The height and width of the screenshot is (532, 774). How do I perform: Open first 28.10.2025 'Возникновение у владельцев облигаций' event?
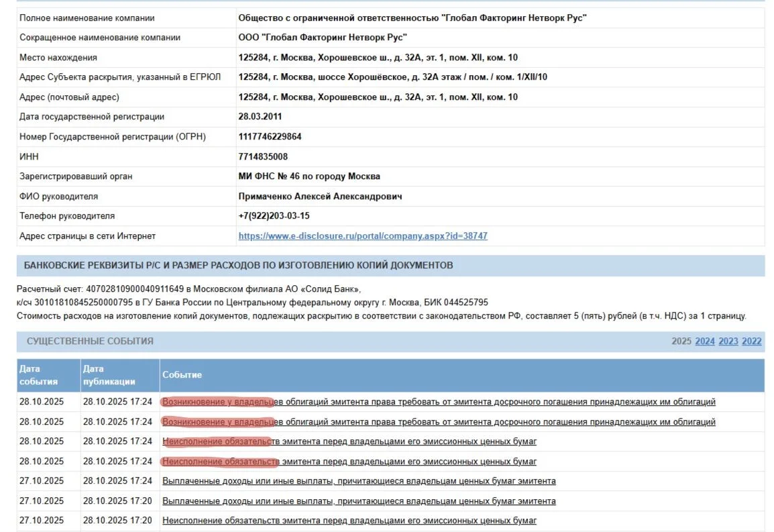(439, 402)
